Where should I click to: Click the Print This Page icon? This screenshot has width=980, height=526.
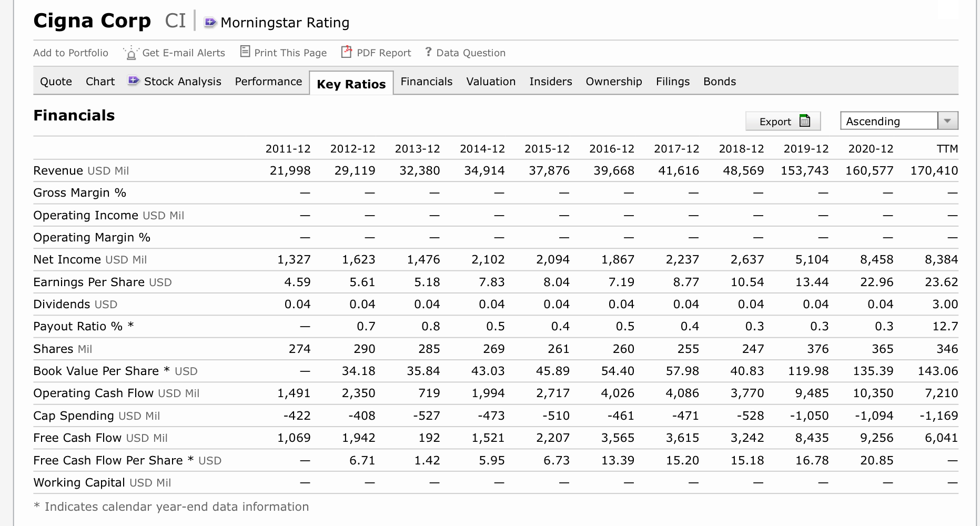click(x=245, y=52)
